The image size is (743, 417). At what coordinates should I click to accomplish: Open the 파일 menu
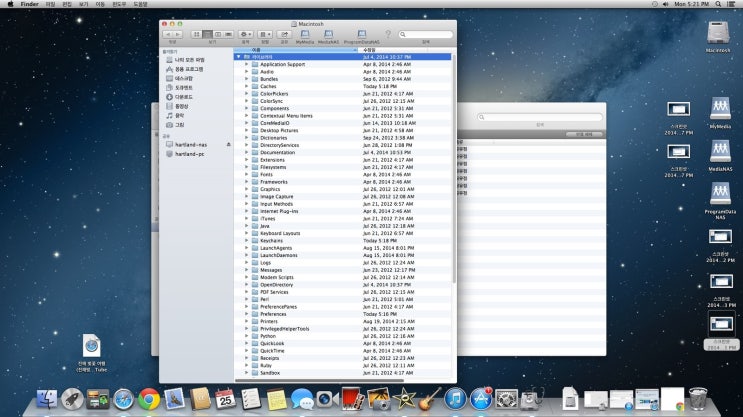click(50, 4)
